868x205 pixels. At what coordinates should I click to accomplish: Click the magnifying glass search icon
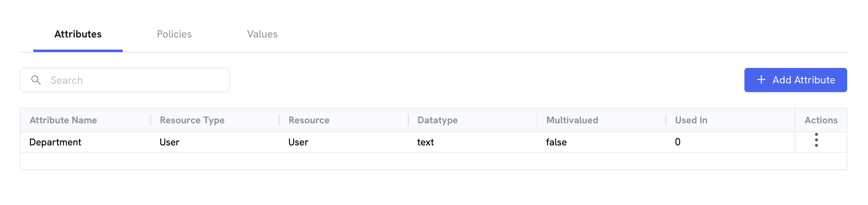pyautogui.click(x=36, y=80)
